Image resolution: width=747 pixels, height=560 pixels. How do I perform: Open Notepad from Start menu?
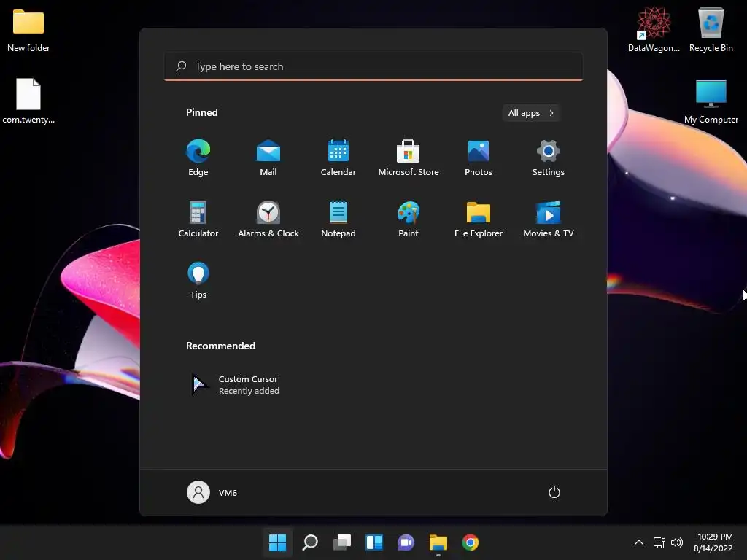pos(338,219)
